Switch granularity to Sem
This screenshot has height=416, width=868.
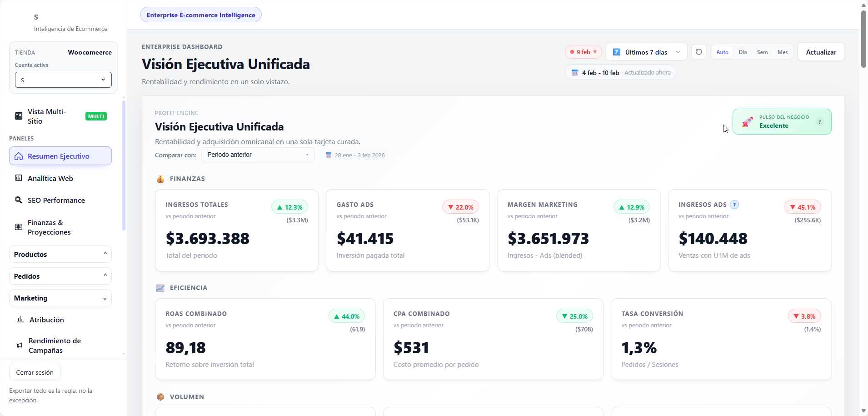[x=762, y=52]
